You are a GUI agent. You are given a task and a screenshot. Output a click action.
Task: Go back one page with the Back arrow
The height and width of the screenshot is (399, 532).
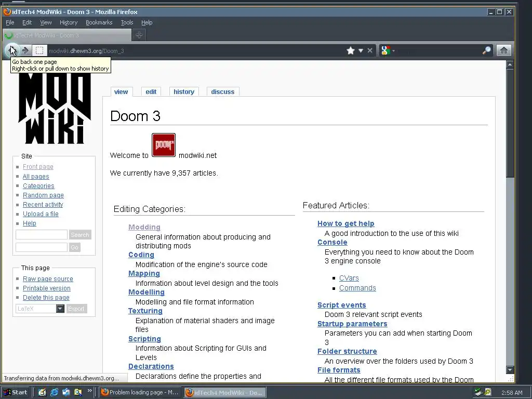(12, 50)
